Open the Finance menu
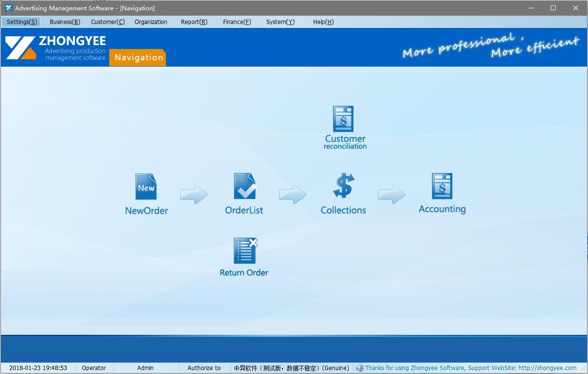 (x=237, y=22)
